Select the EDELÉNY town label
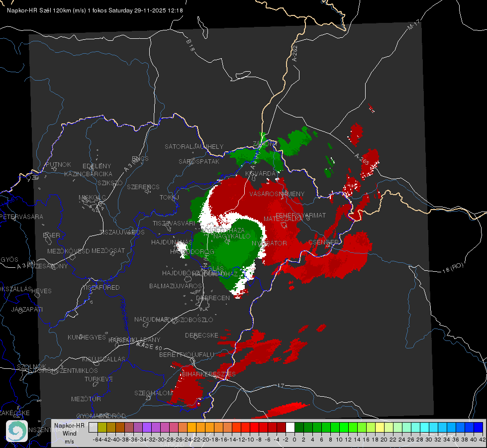487x448 pixels. tap(97, 166)
